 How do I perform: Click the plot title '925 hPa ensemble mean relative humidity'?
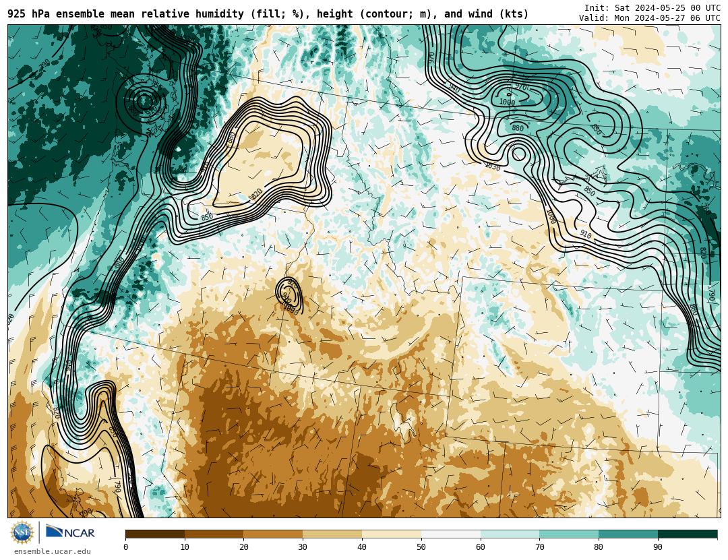(125, 14)
